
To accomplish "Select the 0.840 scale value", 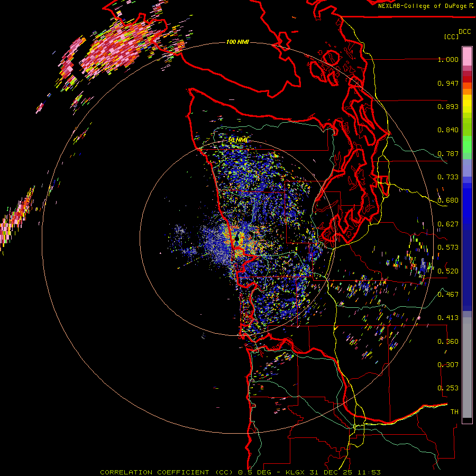I will tap(448, 130).
